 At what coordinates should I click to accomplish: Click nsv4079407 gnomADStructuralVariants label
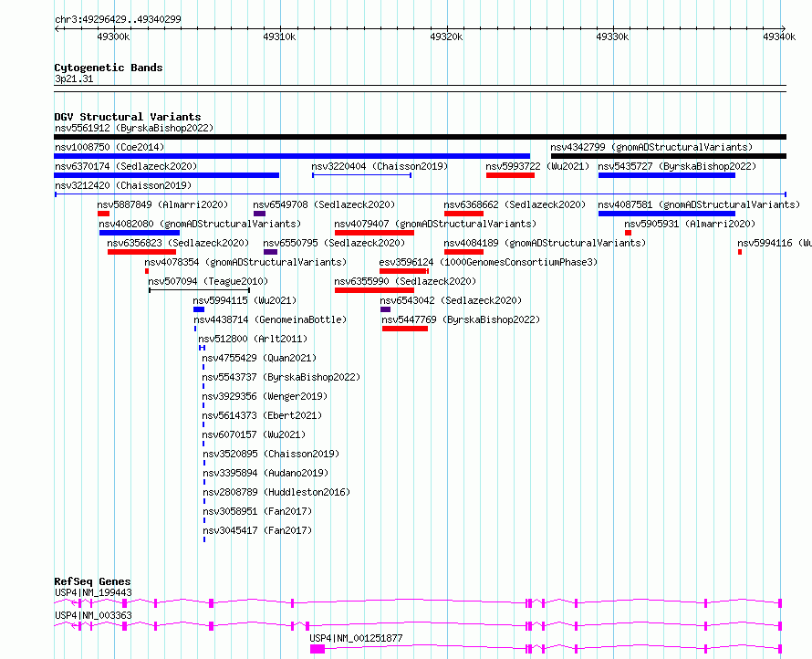435,224
